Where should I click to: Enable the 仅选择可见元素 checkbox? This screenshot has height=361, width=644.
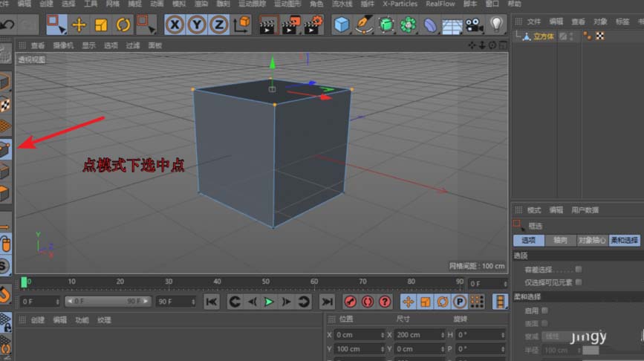coord(579,282)
